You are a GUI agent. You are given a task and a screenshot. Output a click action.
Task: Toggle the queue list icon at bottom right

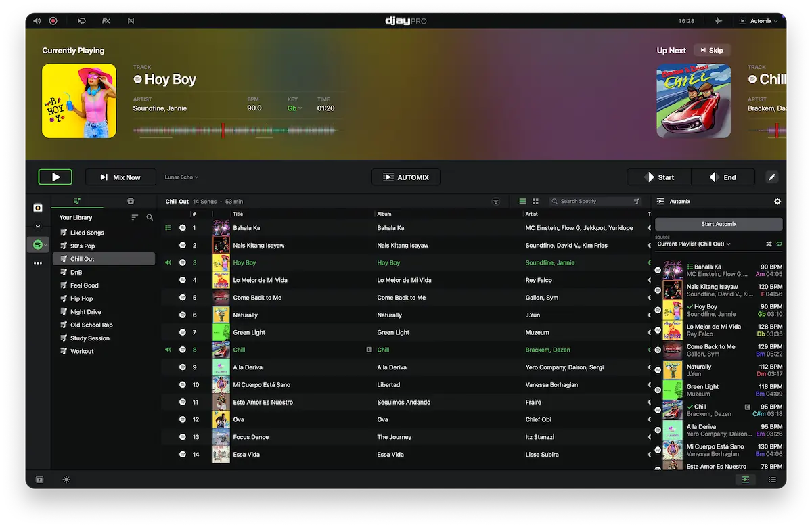pyautogui.click(x=772, y=480)
